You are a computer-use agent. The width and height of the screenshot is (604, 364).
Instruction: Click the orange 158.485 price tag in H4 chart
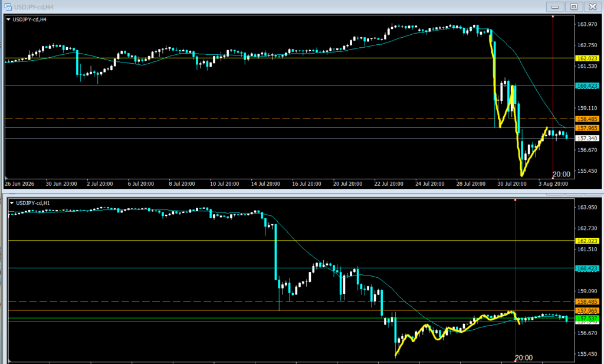(587, 119)
